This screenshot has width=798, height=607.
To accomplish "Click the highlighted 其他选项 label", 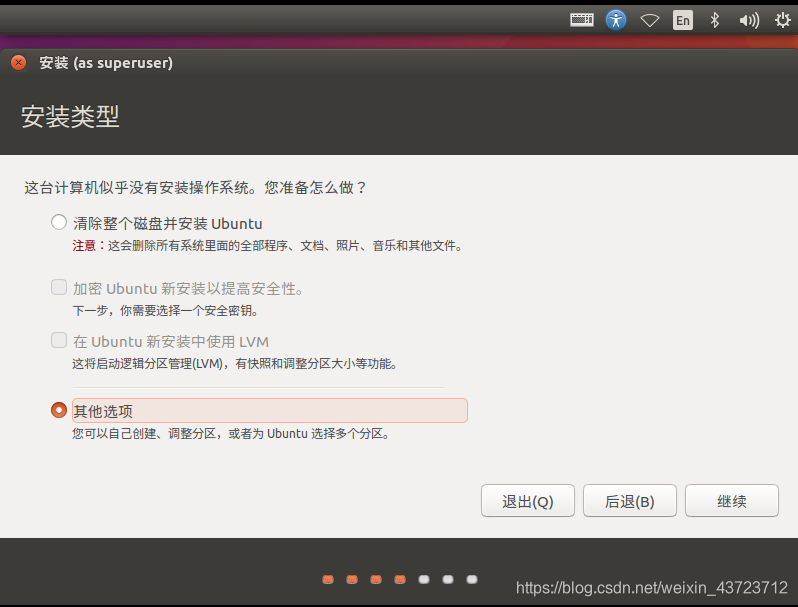I will 270,411.
